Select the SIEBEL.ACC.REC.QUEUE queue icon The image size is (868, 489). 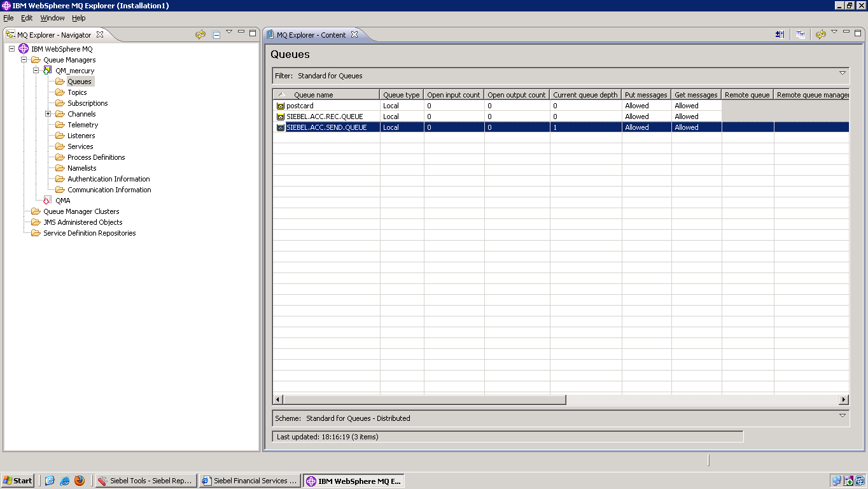click(280, 116)
